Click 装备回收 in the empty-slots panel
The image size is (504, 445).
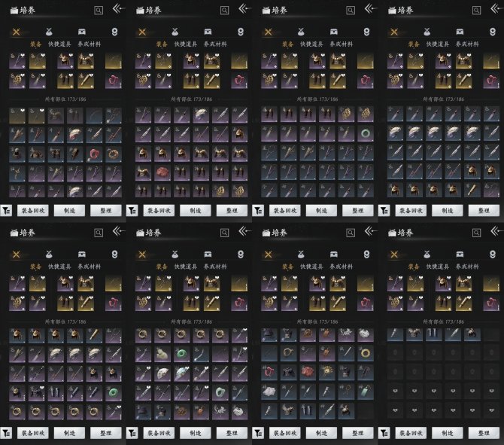411,433
